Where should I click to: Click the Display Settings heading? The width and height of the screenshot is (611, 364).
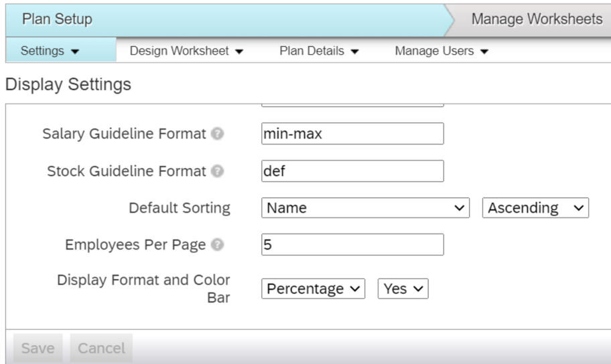tap(68, 85)
